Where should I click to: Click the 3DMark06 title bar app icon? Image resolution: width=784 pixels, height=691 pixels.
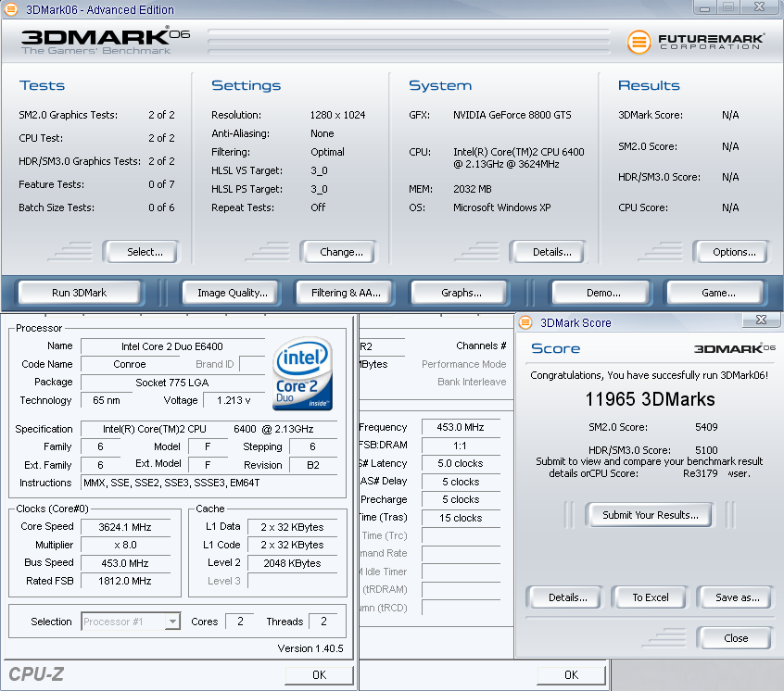tap(11, 8)
